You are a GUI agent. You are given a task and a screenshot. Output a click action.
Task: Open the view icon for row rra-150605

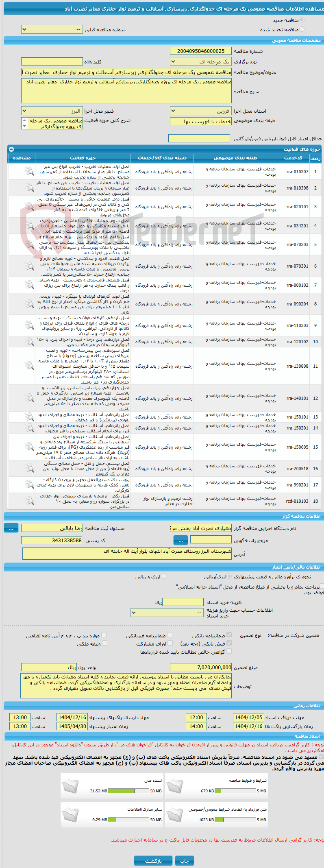(29, 447)
